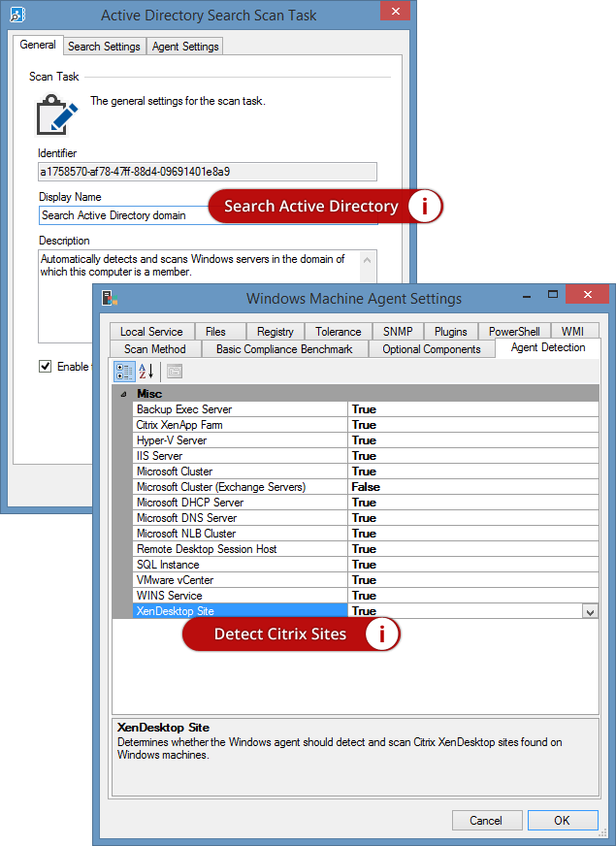The height and width of the screenshot is (846, 616).
Task: Select the Remote Desktop Session Host property
Action: click(240, 549)
